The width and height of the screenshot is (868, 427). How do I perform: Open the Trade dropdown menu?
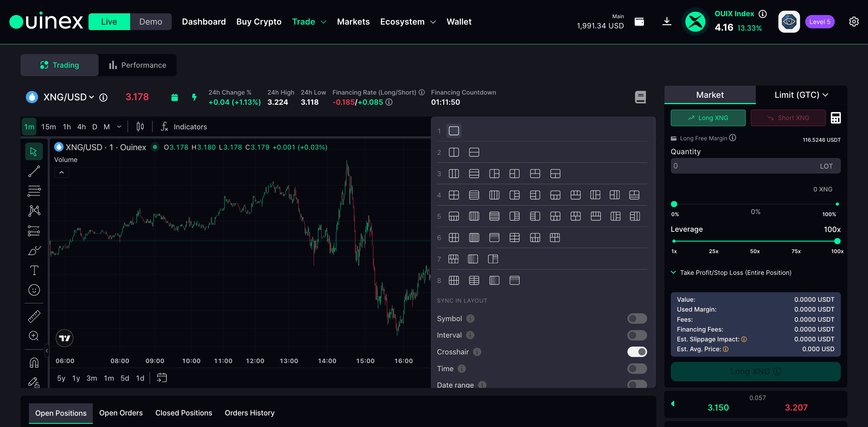click(x=309, y=22)
